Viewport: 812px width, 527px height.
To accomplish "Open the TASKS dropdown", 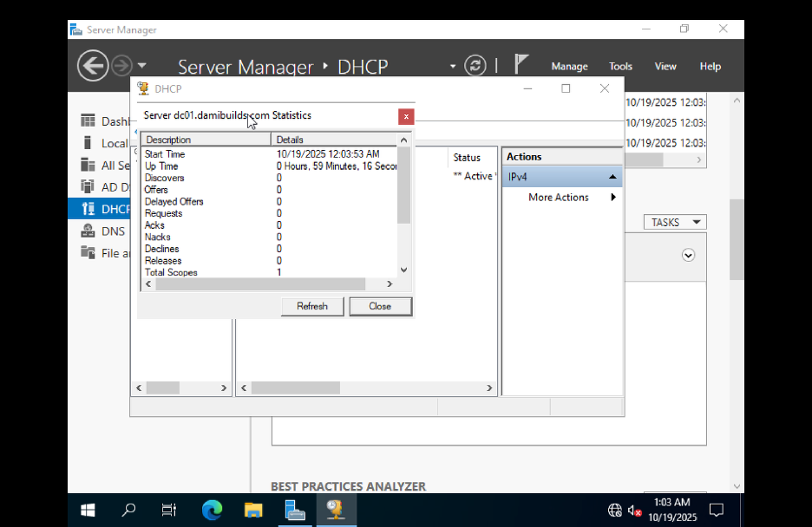I will click(675, 222).
